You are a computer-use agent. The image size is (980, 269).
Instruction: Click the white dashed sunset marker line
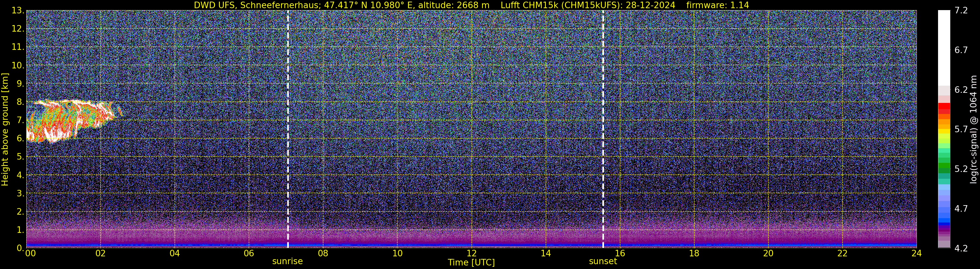coord(603,129)
